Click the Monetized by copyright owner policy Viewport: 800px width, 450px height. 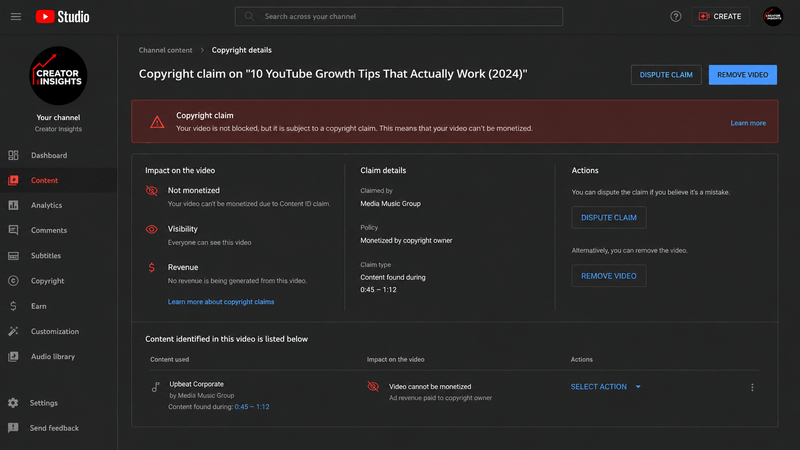point(406,240)
